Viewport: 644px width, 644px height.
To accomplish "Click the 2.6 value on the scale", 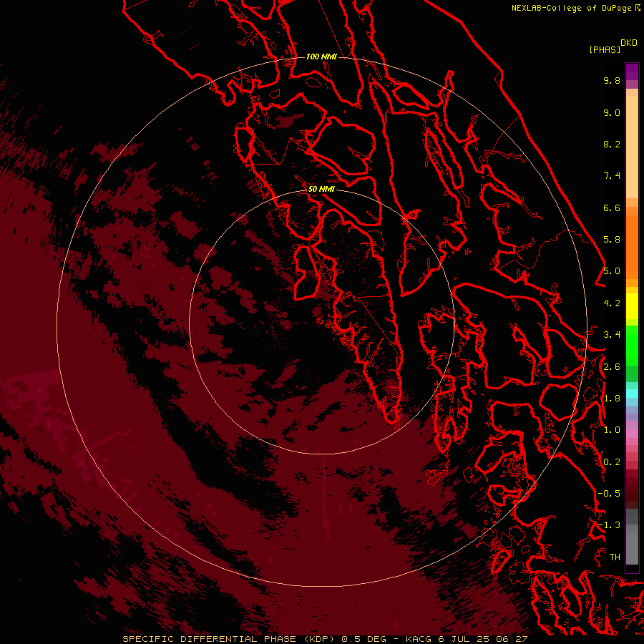I will click(x=612, y=367).
